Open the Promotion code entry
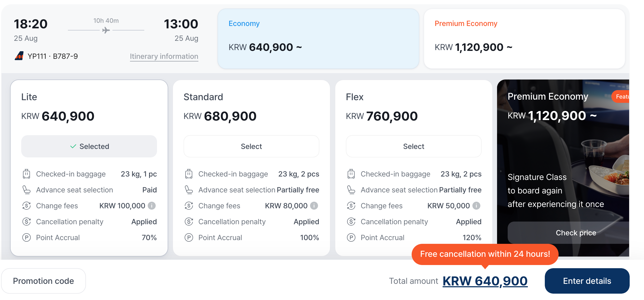Screen dimensions: 644x300 click(x=43, y=281)
